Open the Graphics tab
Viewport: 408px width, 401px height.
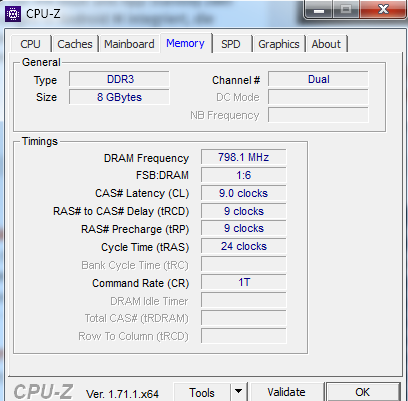279,44
